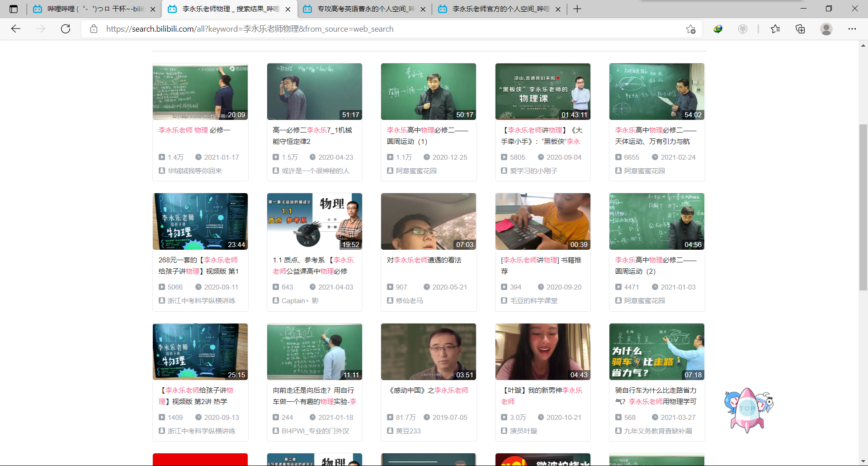Open the 01:43:11 黑板侠 物理课 thumbnail

(x=543, y=91)
